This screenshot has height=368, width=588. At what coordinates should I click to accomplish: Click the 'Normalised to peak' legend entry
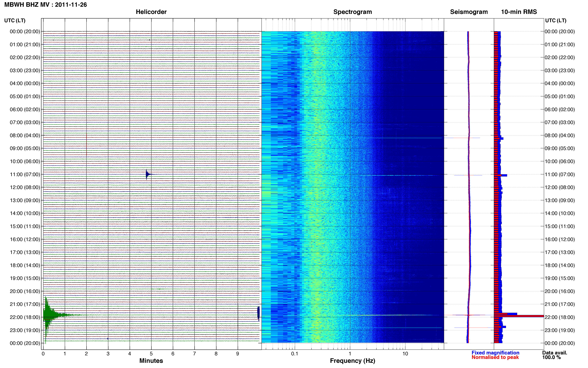[495, 357]
